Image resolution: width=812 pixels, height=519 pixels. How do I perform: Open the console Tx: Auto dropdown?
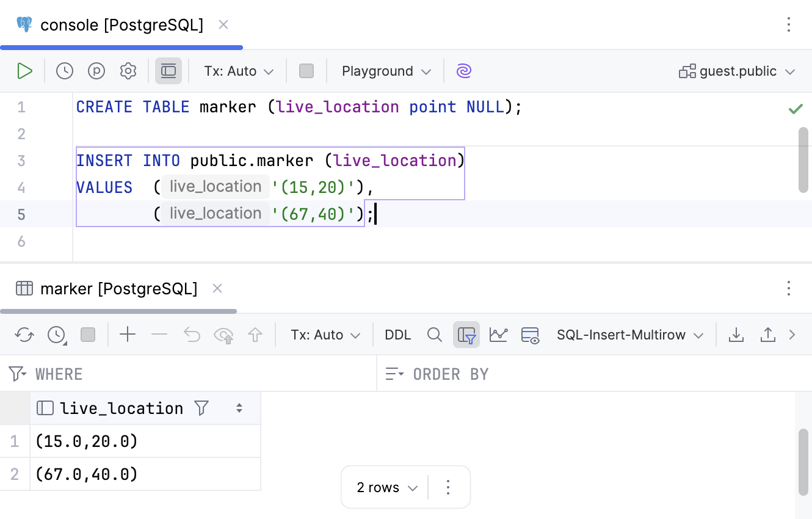coord(239,71)
